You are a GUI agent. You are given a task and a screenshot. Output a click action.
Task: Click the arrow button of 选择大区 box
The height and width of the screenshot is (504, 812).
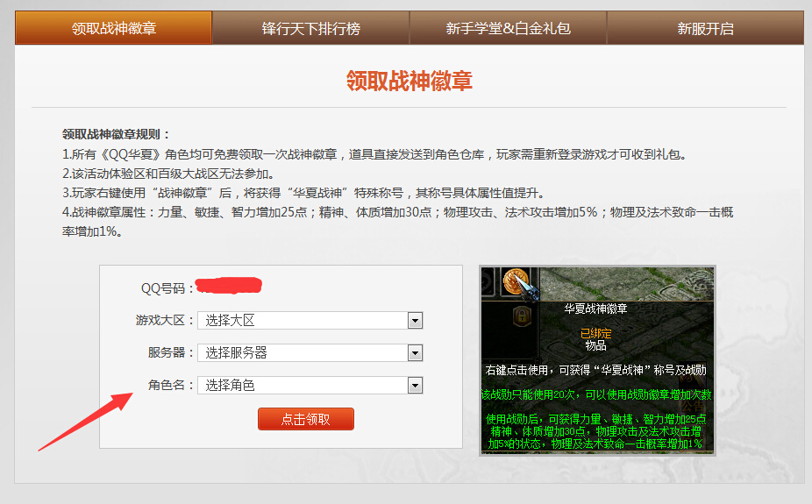click(x=415, y=321)
